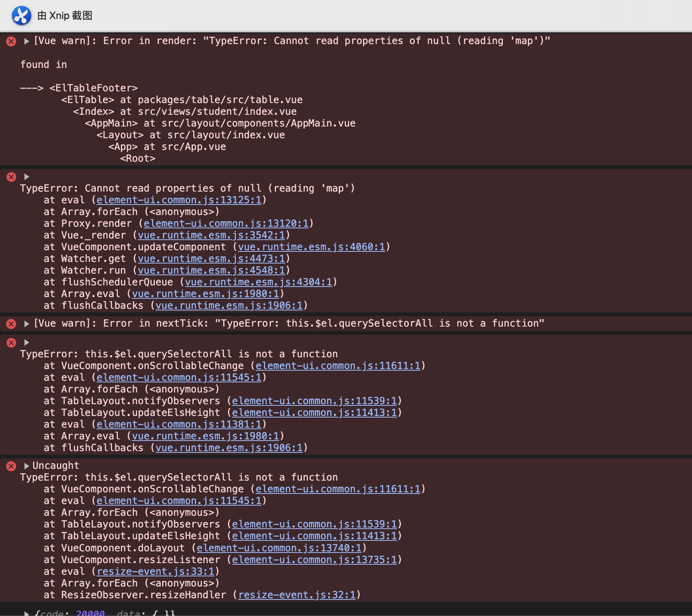
Task: Open link resize-event.js:33:1
Action: click(156, 572)
